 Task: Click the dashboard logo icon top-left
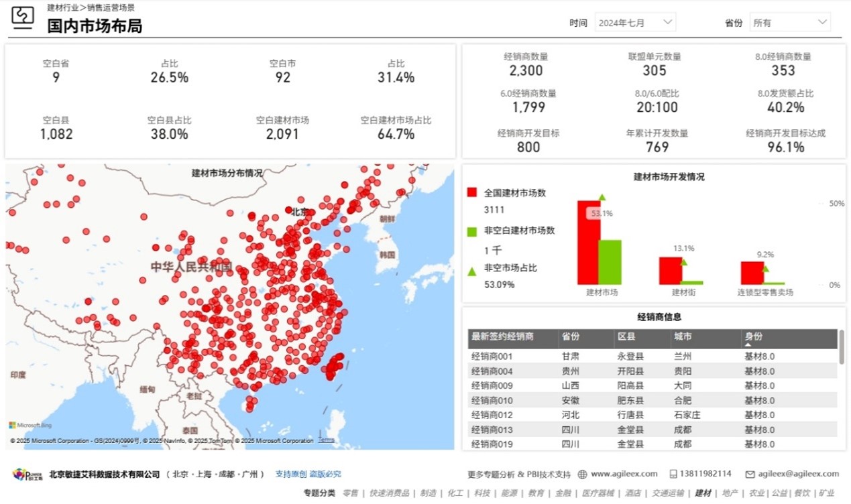click(x=22, y=17)
